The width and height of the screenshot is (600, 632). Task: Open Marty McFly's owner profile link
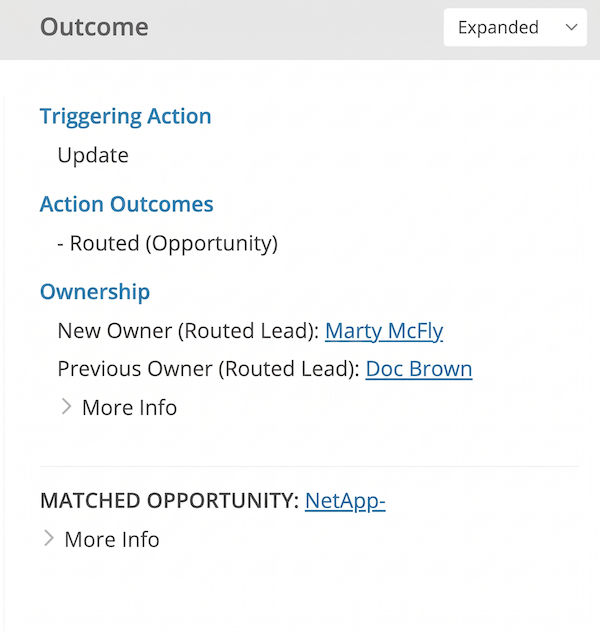(x=384, y=331)
